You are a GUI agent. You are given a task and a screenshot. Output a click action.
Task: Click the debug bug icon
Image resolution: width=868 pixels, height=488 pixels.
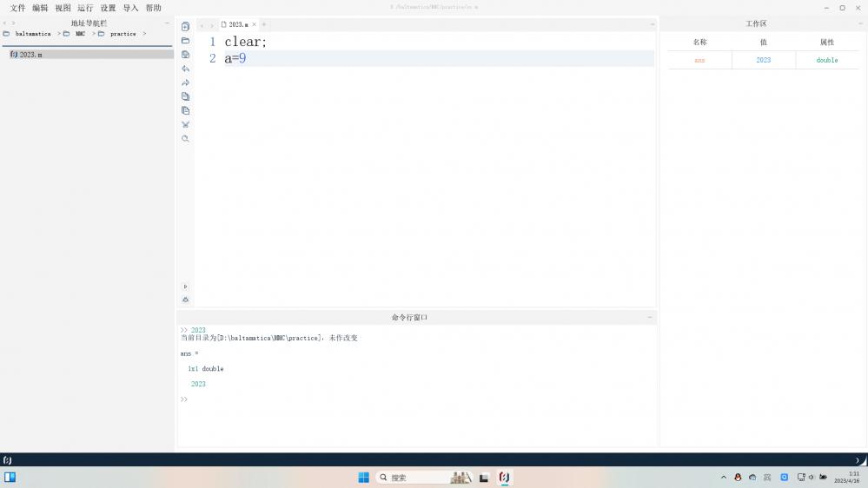click(x=185, y=300)
